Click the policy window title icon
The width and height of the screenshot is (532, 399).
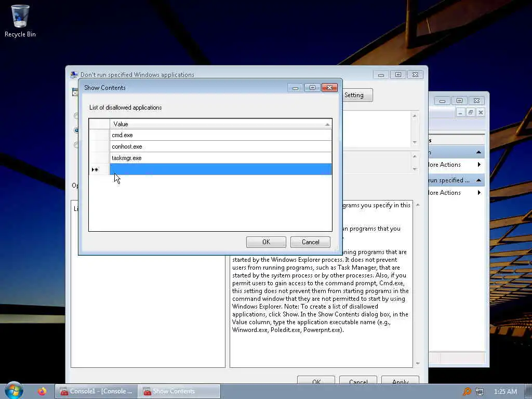[x=74, y=75]
